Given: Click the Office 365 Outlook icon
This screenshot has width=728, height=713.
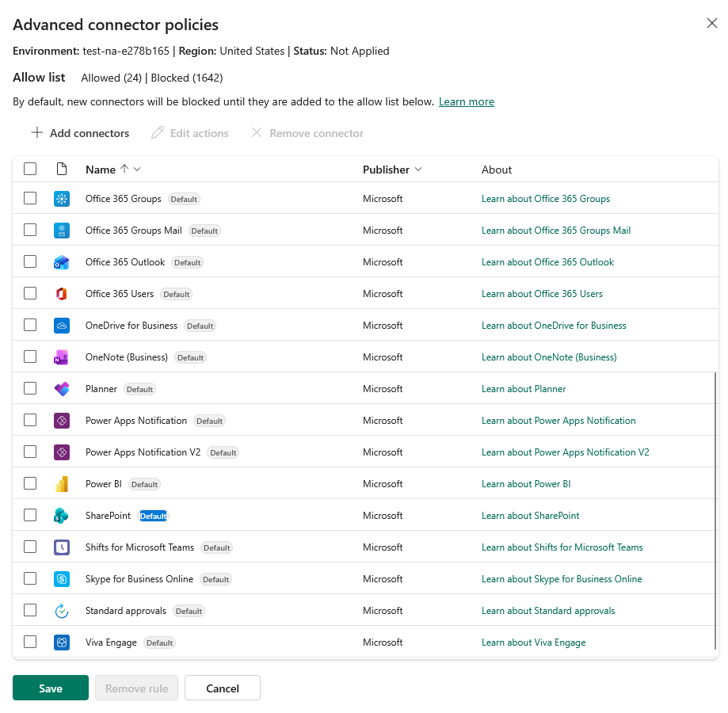Looking at the screenshot, I should pos(62,262).
